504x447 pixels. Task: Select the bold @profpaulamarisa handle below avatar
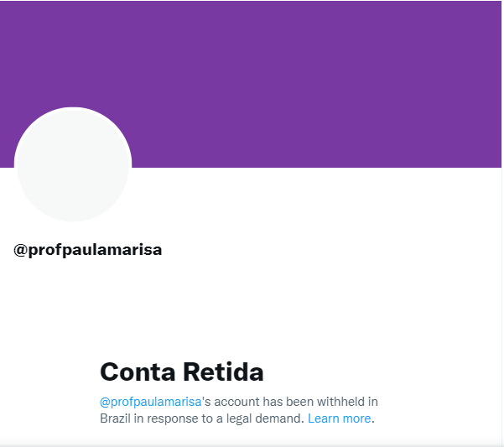[x=88, y=250]
